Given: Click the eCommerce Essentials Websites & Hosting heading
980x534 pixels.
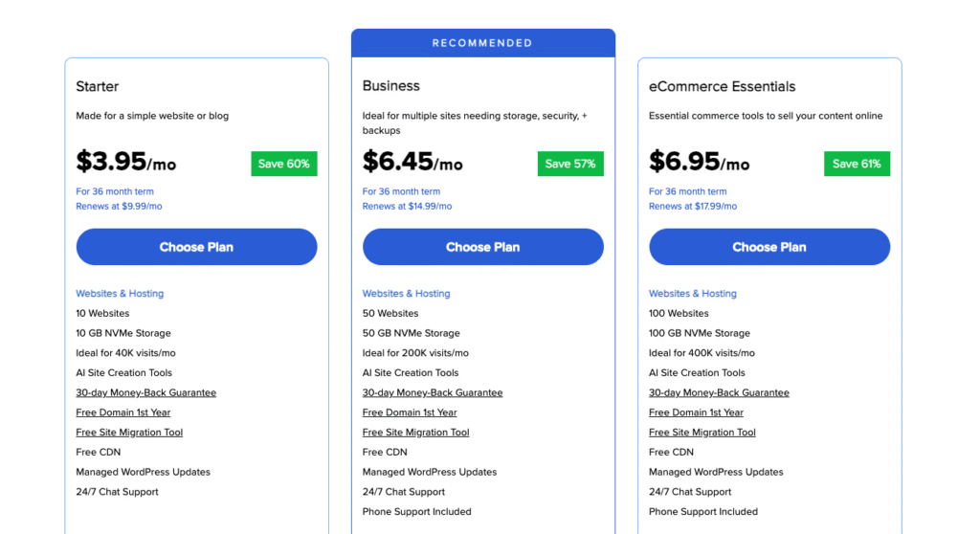Looking at the screenshot, I should point(693,294).
